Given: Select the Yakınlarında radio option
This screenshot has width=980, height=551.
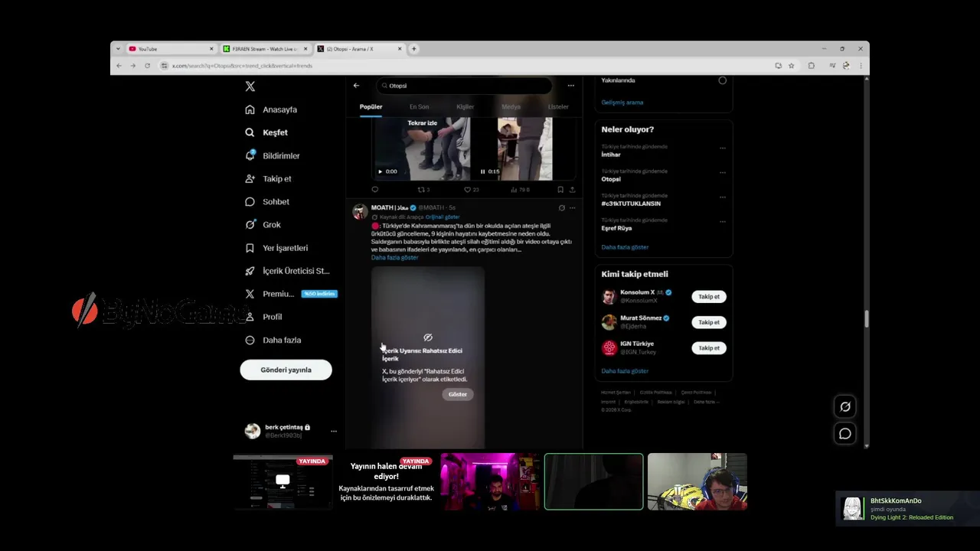Looking at the screenshot, I should point(722,80).
